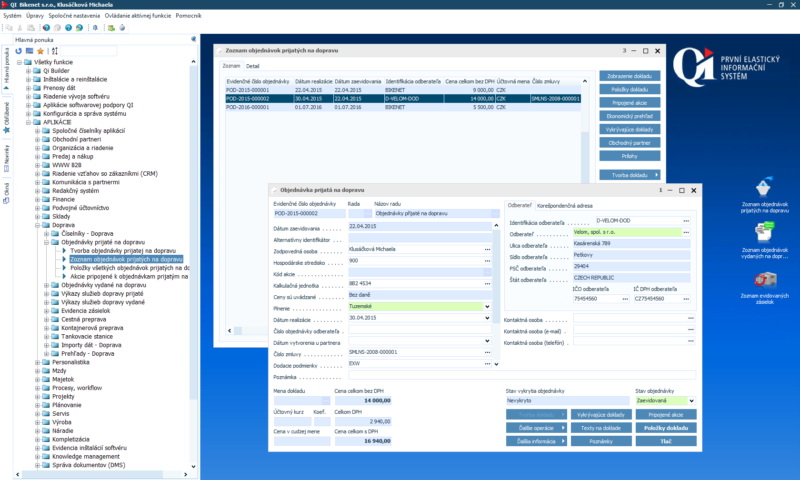Screen dimensions: 800x480
Task: Click the grey sphere icon at toolbar end
Action: (122, 28)
